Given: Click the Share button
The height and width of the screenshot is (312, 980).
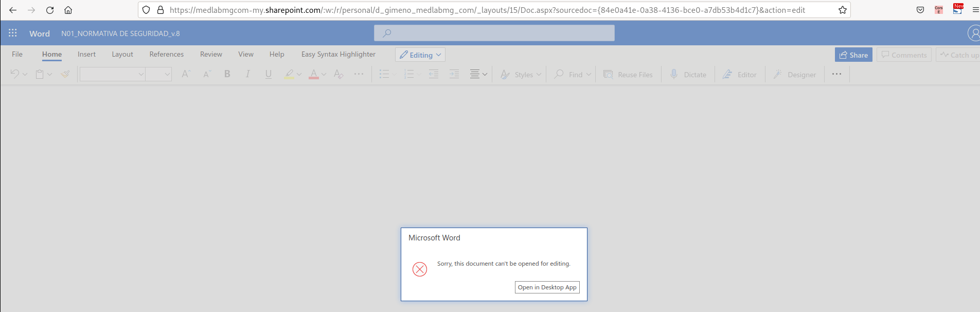Looking at the screenshot, I should tap(853, 55).
